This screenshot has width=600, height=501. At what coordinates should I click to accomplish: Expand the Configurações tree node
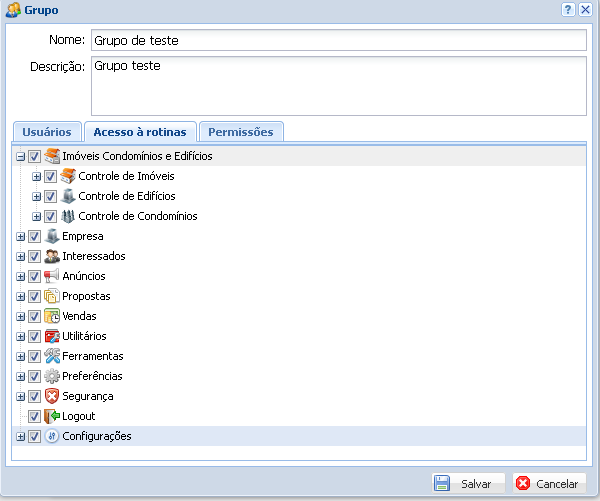pos(20,437)
